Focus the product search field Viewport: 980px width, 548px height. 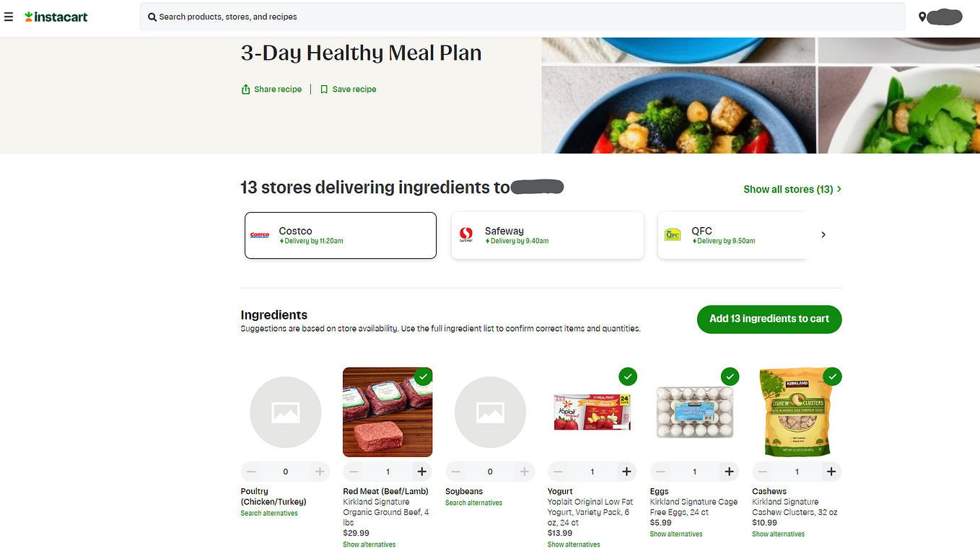[x=522, y=17]
